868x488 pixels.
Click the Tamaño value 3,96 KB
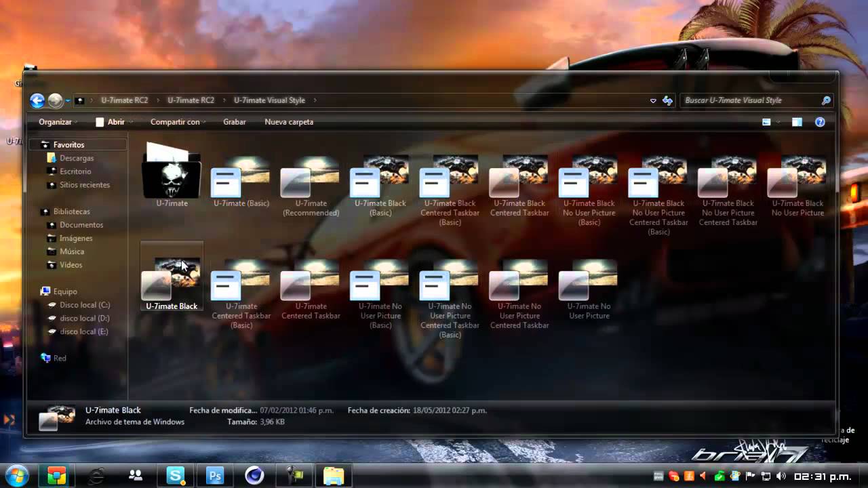272,422
